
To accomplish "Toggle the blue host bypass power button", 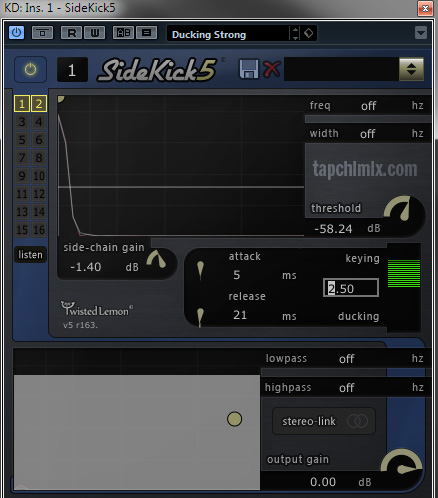I will (16, 33).
